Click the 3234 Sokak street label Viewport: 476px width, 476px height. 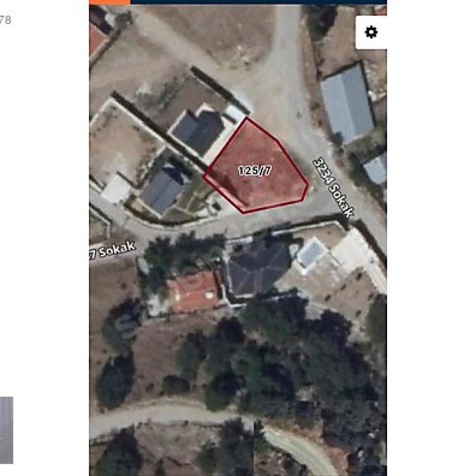(x=333, y=187)
